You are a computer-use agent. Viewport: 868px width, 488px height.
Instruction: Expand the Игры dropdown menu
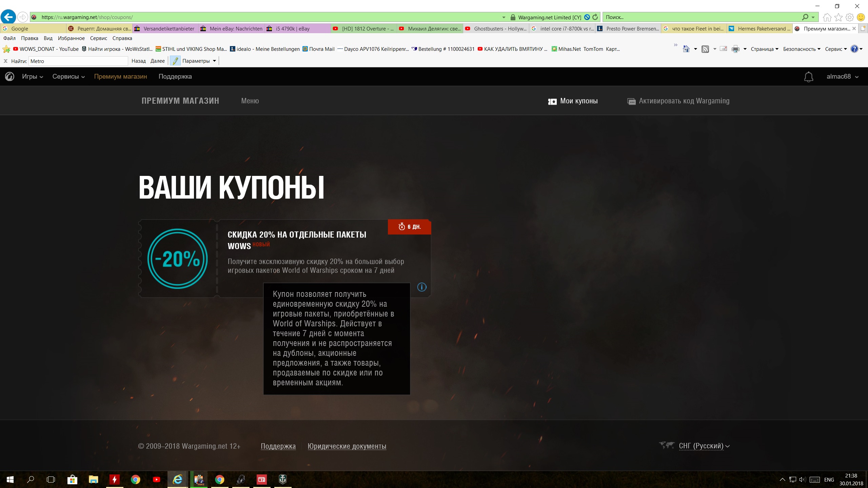pyautogui.click(x=33, y=77)
